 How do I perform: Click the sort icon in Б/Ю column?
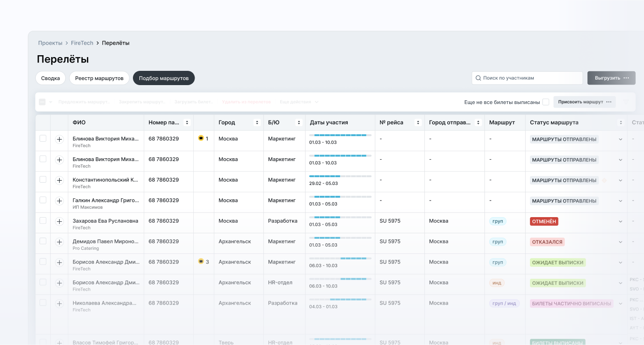pyautogui.click(x=299, y=123)
